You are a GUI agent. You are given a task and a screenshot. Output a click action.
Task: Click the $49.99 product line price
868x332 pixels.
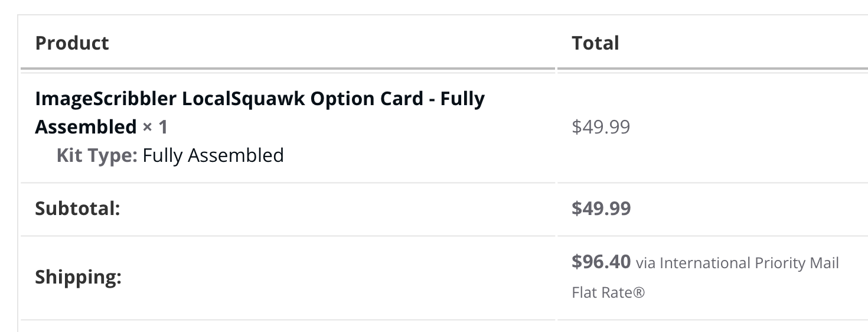601,127
